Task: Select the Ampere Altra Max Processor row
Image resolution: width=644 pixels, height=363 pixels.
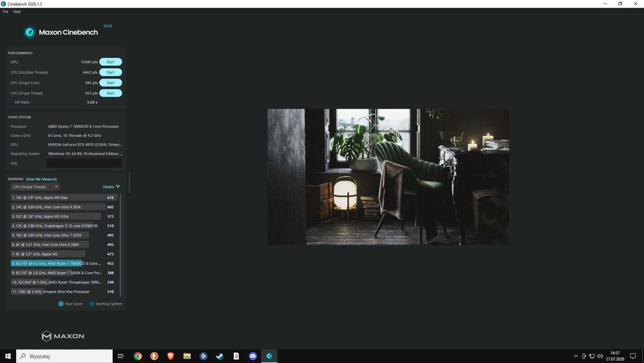Action: tap(64, 292)
